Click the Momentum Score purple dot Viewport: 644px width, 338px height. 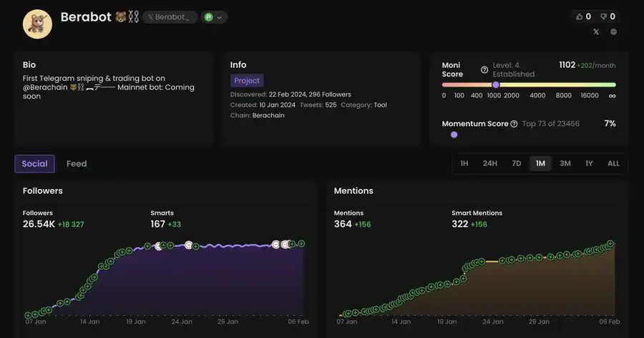[x=454, y=135]
